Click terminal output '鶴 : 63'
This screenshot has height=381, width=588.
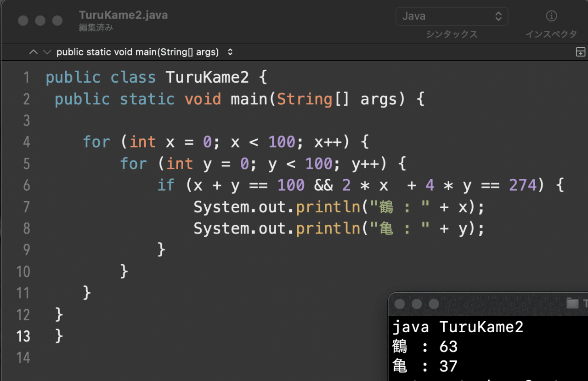425,347
